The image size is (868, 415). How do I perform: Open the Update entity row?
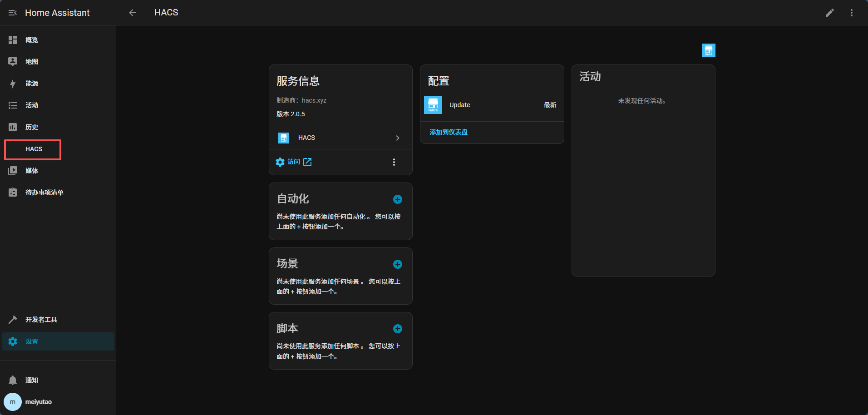pyautogui.click(x=492, y=105)
